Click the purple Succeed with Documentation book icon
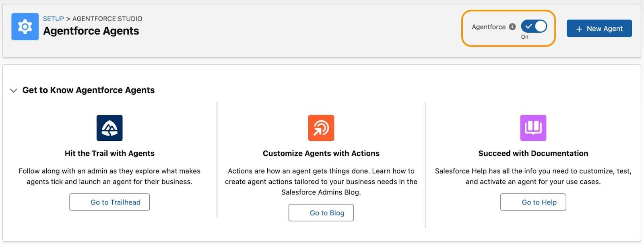Screen dimensions: 644x244 (x=533, y=128)
